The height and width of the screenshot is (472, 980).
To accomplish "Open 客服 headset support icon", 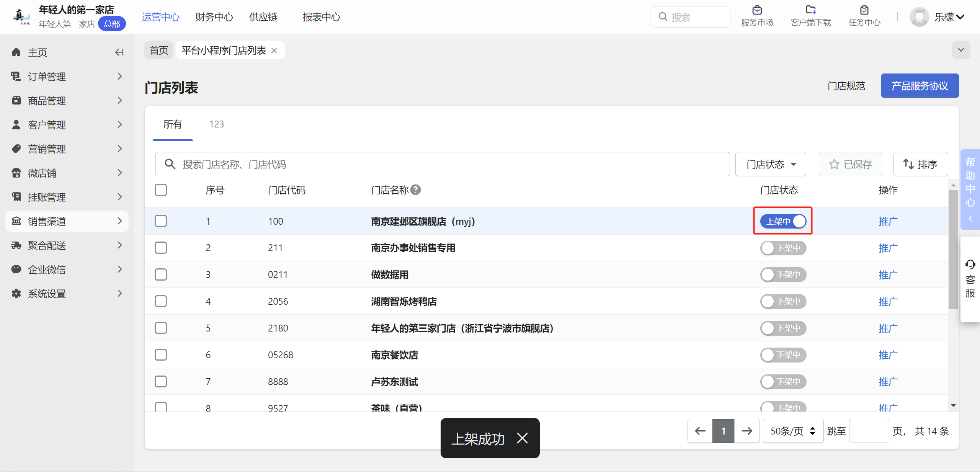I will tap(970, 265).
